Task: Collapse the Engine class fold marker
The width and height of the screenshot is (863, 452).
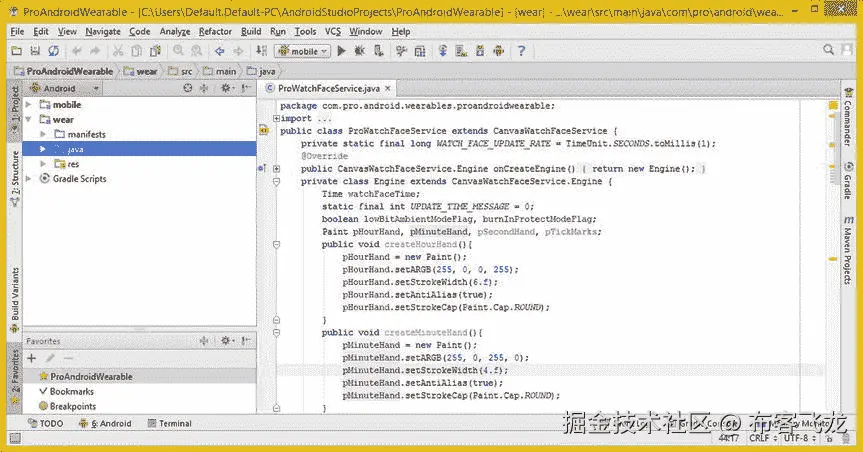Action: coord(276,182)
